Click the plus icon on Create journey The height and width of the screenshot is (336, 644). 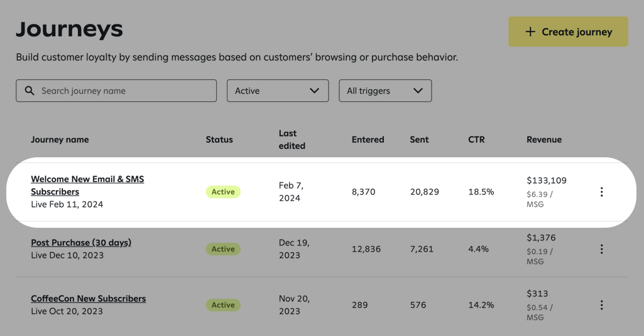[530, 31]
